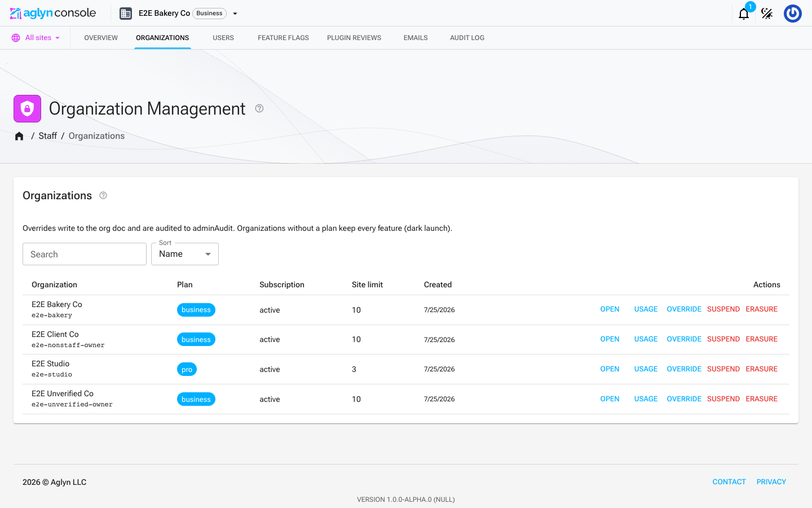
Task: Open the Plugin Reviews tab
Action: (x=354, y=38)
